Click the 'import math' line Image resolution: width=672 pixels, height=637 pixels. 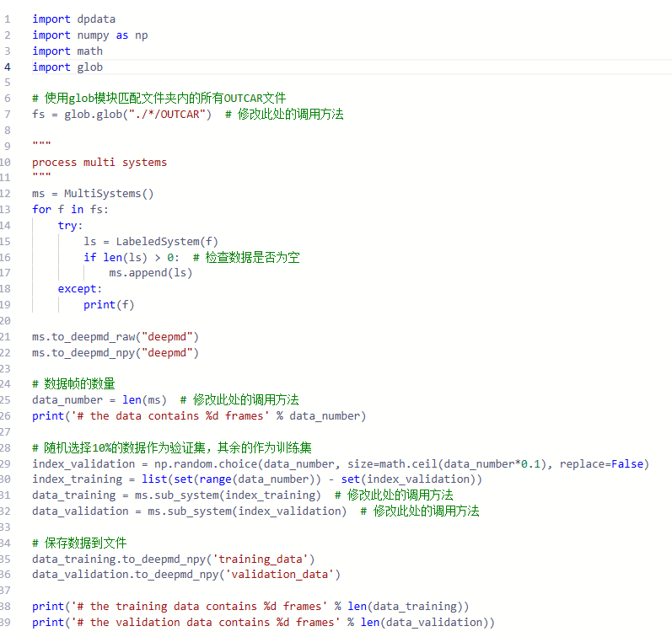67,51
